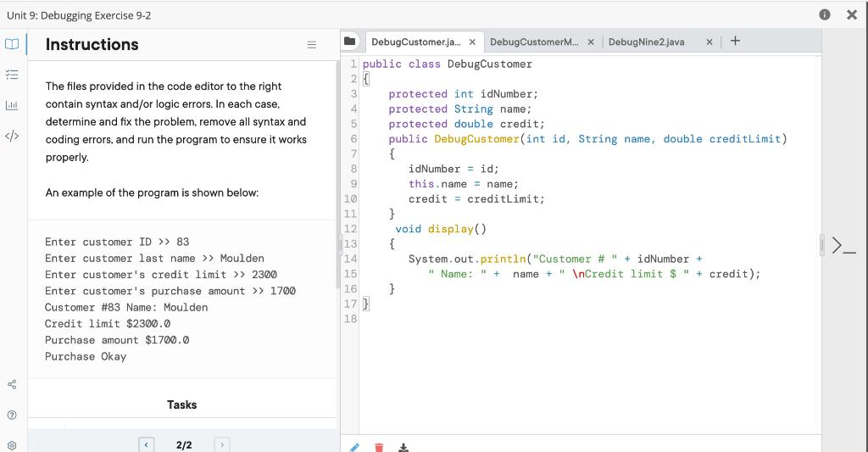Switch to DebugCustomerM... tab

(x=534, y=42)
